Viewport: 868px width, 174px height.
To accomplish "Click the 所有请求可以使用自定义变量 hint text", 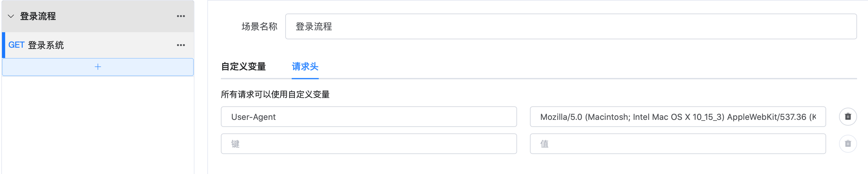I will pos(275,94).
